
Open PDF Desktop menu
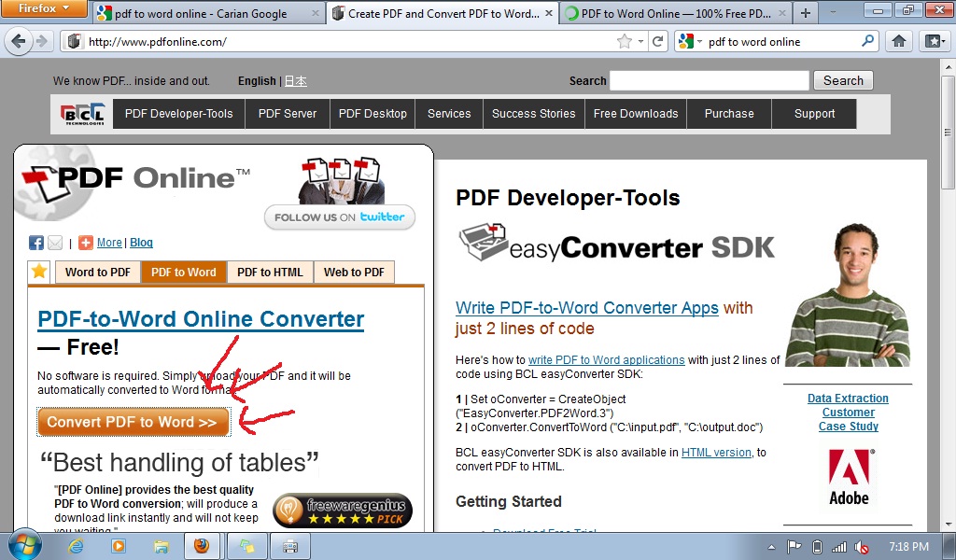pos(373,114)
